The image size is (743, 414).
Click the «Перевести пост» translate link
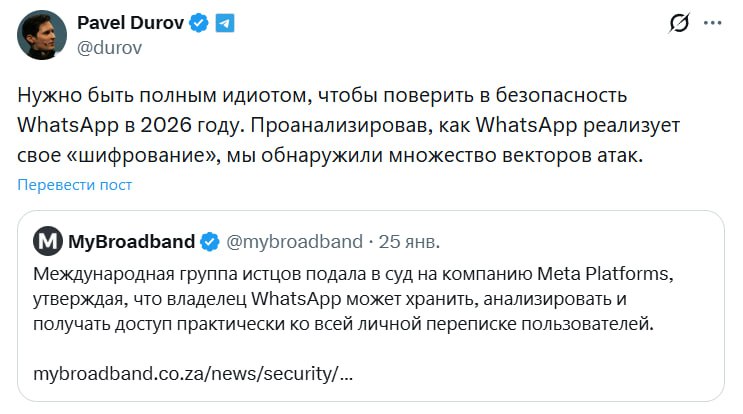click(x=74, y=184)
